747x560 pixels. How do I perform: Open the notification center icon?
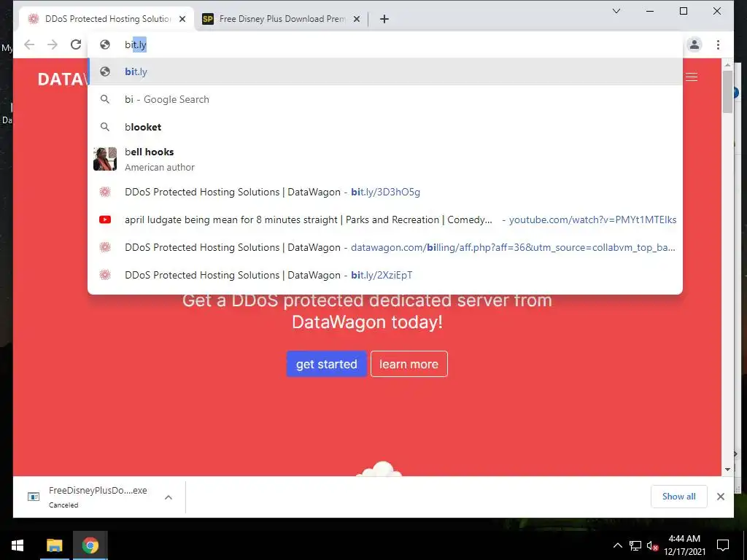pos(723,545)
